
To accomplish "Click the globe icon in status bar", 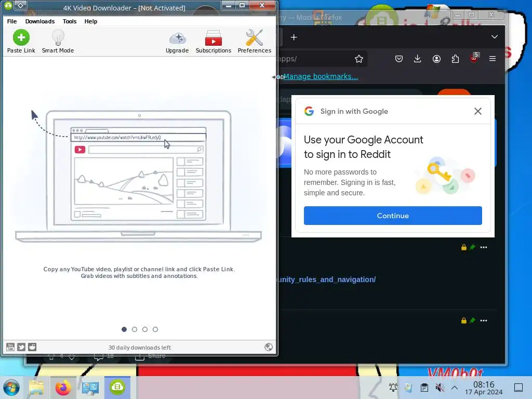I will coord(269,347).
